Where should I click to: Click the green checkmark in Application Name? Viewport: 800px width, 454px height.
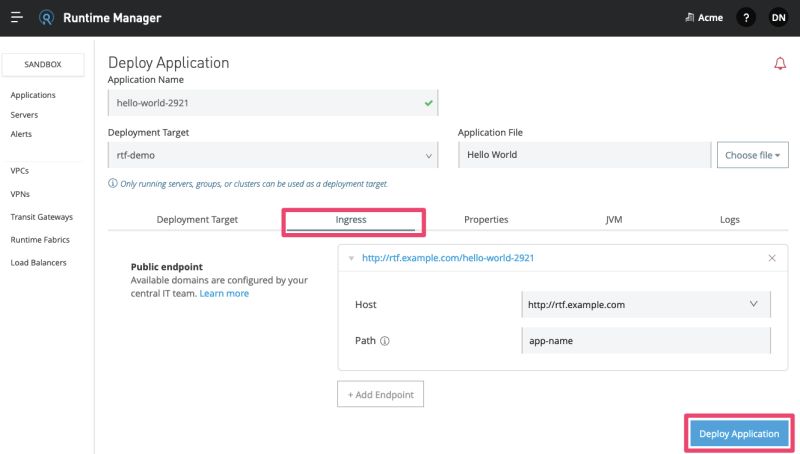pos(429,103)
